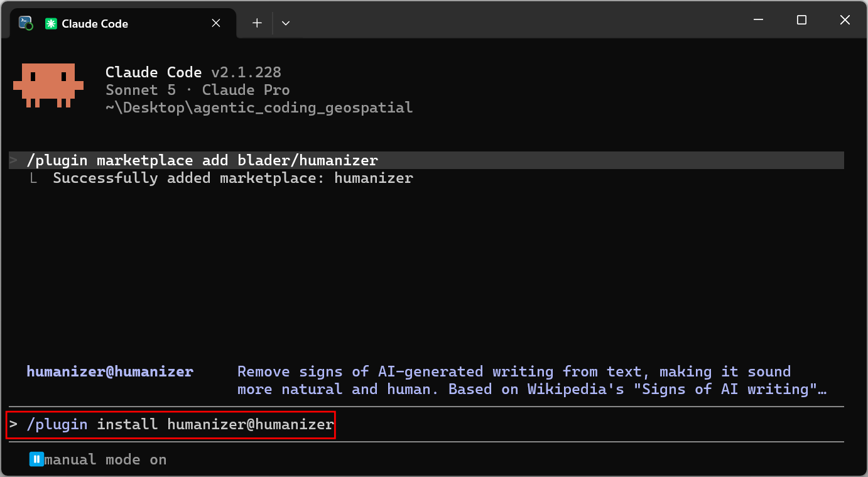The width and height of the screenshot is (868, 477).
Task: Close the Claude Code tab
Action: [x=216, y=23]
